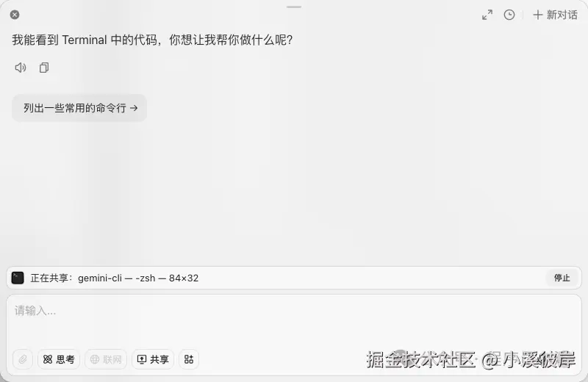Expand the window with the arrows icon

pos(487,15)
